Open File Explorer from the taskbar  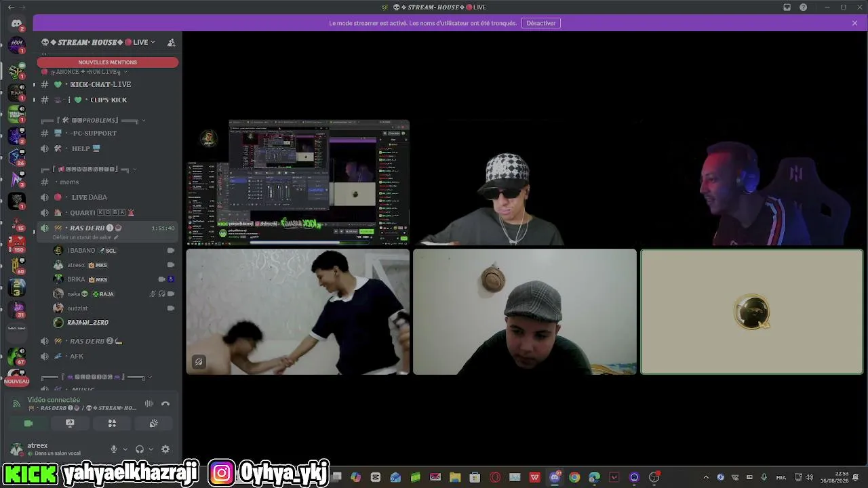[x=455, y=477]
